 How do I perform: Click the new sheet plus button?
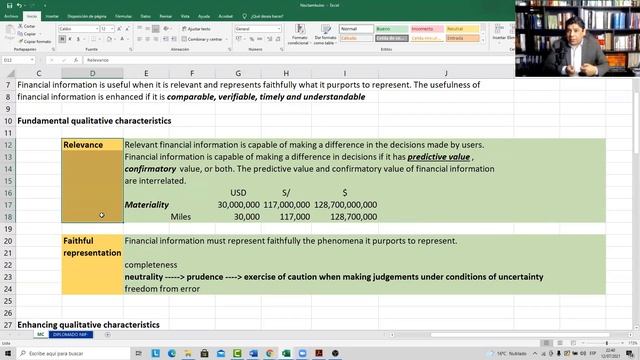107,335
